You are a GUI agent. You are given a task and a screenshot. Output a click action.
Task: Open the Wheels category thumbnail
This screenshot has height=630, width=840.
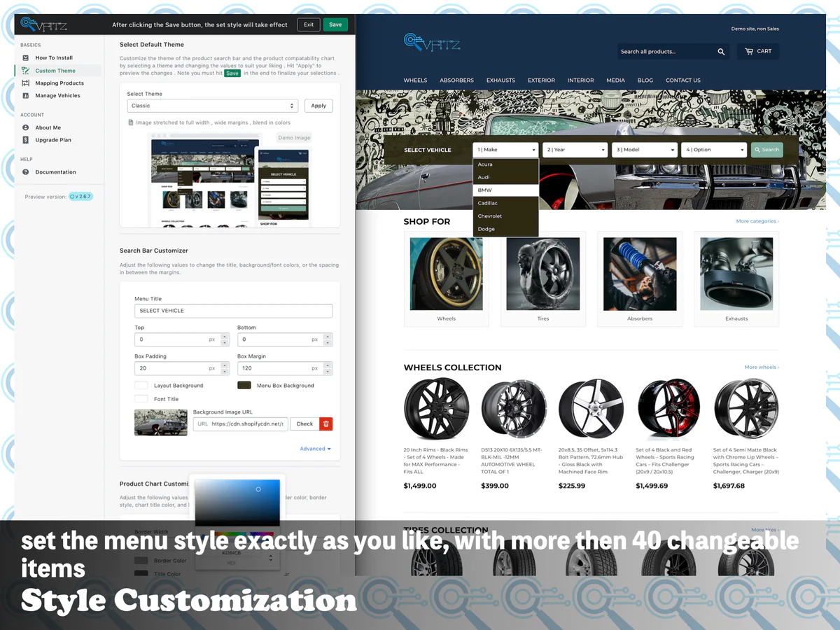[x=447, y=274]
